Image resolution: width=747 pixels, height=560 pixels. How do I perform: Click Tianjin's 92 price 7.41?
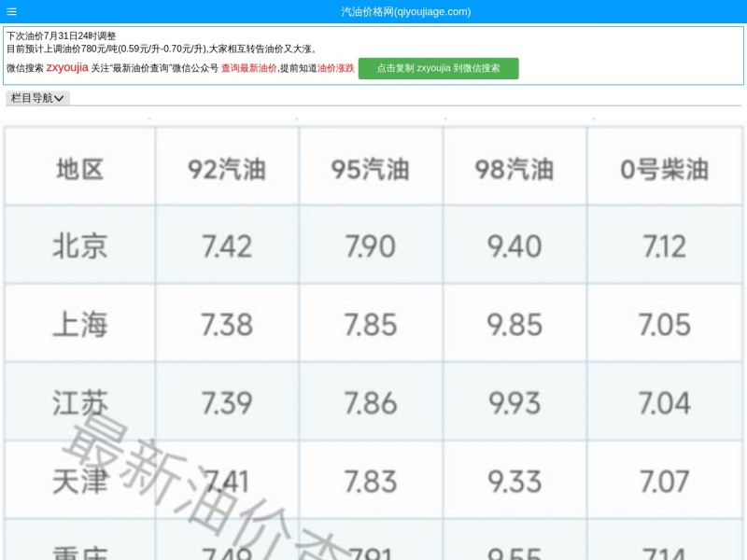pos(227,482)
